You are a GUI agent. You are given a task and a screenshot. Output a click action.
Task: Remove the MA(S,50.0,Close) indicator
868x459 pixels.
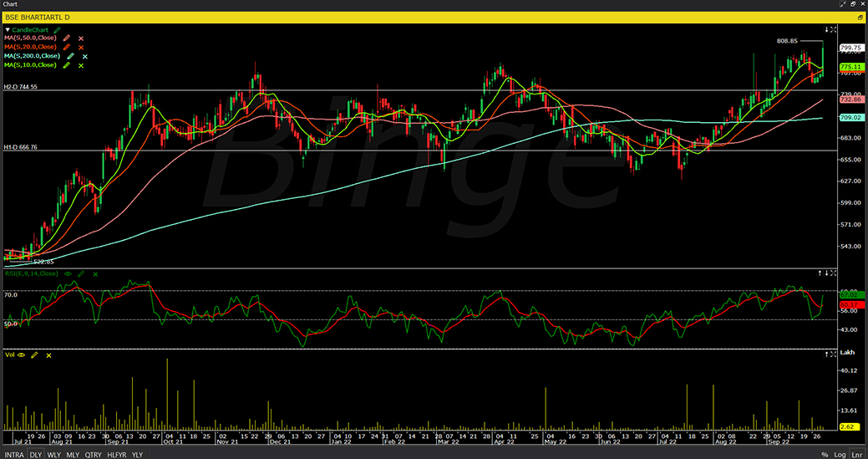tap(81, 38)
